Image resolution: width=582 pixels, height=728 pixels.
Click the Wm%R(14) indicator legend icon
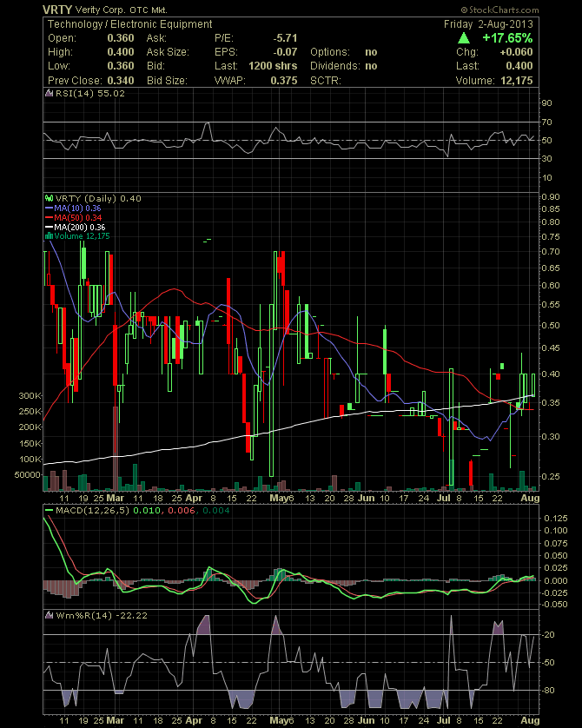[x=50, y=616]
